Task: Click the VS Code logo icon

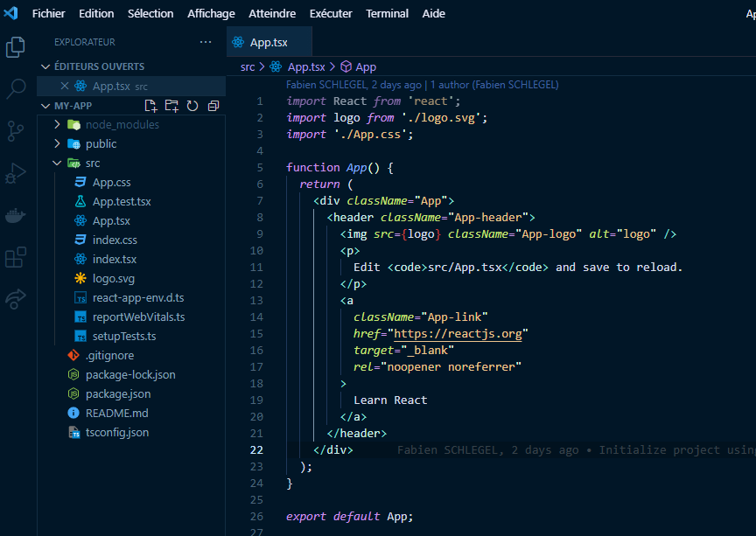Action: point(10,13)
